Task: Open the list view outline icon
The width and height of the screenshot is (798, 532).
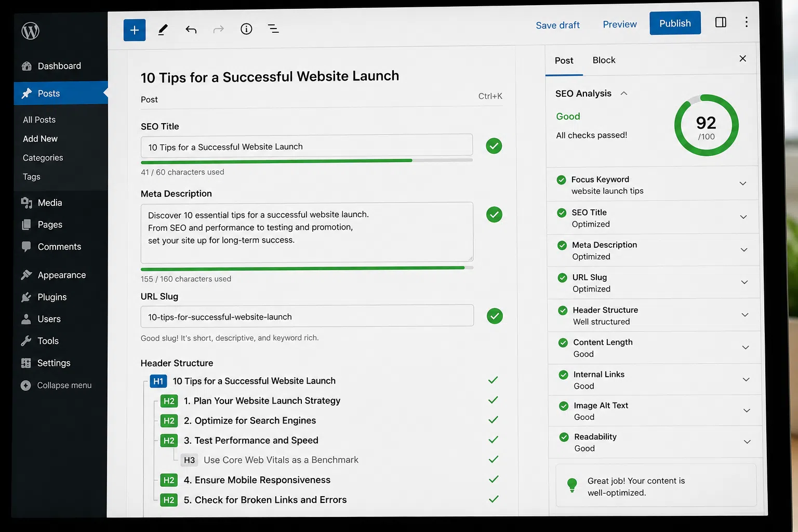Action: click(273, 29)
